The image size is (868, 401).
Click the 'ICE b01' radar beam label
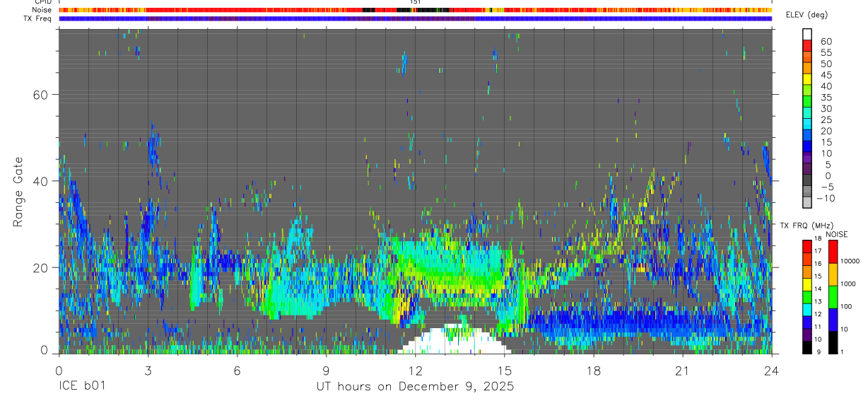coord(83,387)
